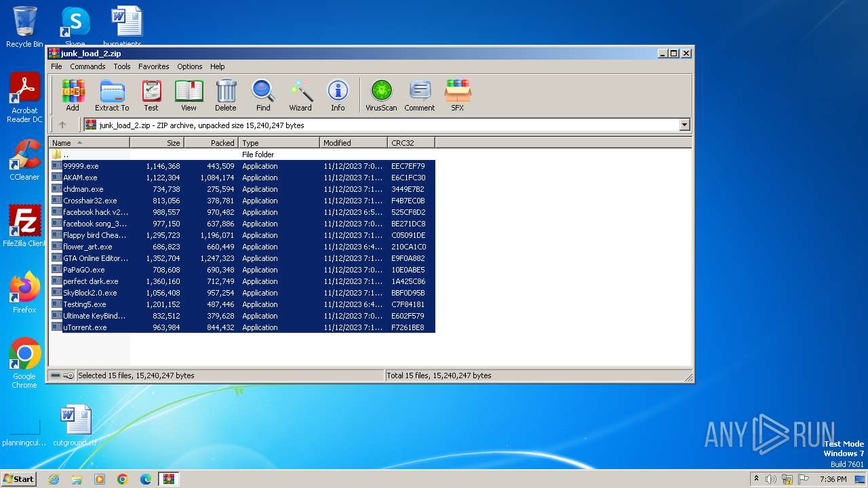This screenshot has width=868, height=488.
Task: Click the SFX toolbar icon
Action: 458,96
